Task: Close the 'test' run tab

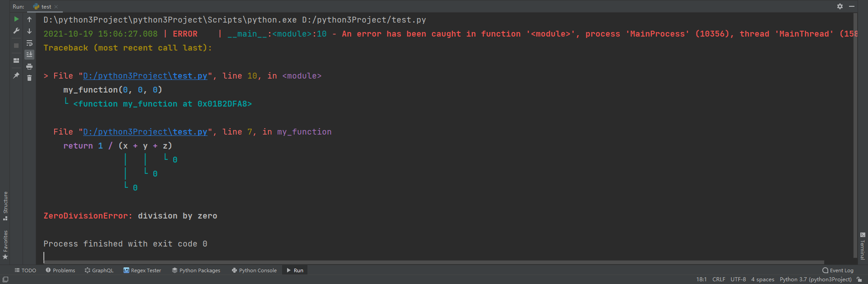Action: pos(56,7)
